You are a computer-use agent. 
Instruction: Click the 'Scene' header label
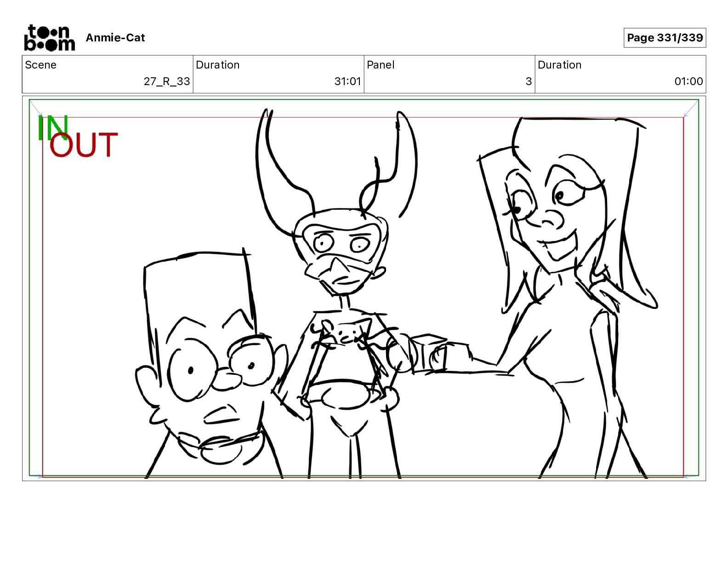41,65
